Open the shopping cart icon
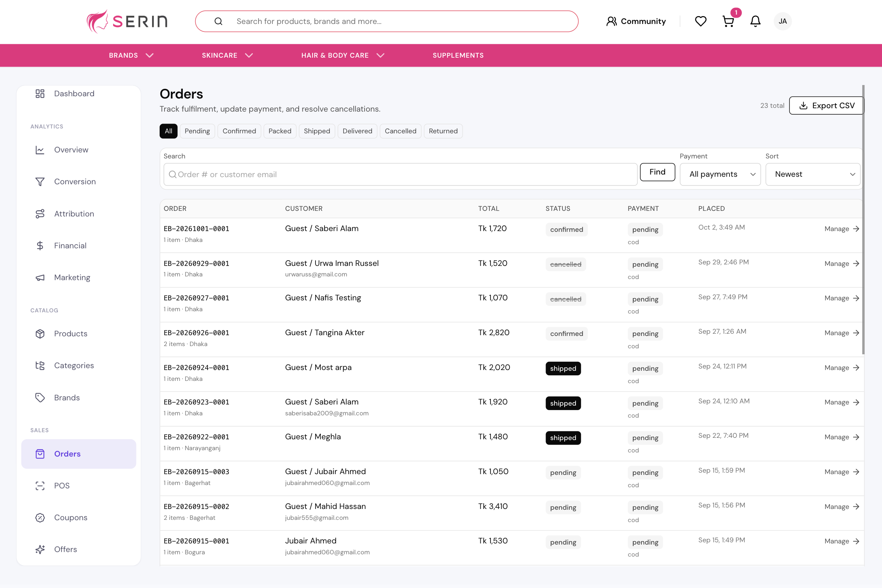This screenshot has width=882, height=588. point(728,21)
